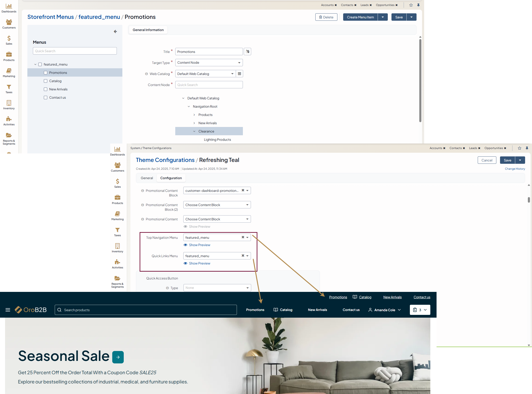
Task: Open the Change History link
Action: point(515,169)
